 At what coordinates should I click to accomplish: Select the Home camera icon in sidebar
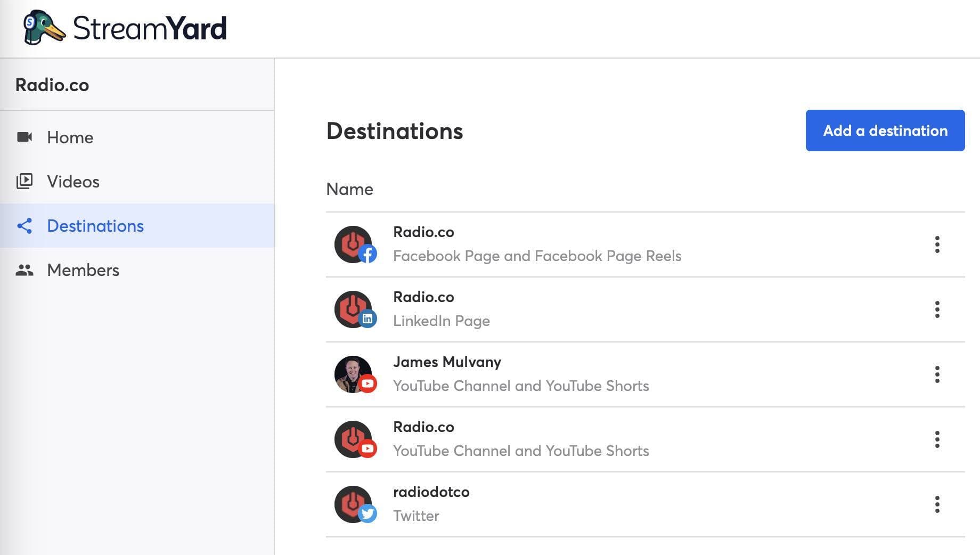click(x=25, y=137)
